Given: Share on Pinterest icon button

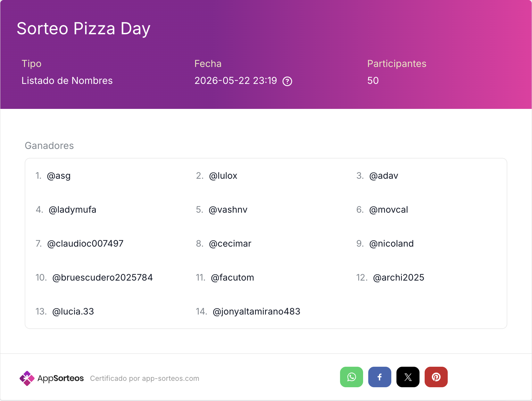Looking at the screenshot, I should (436, 377).
